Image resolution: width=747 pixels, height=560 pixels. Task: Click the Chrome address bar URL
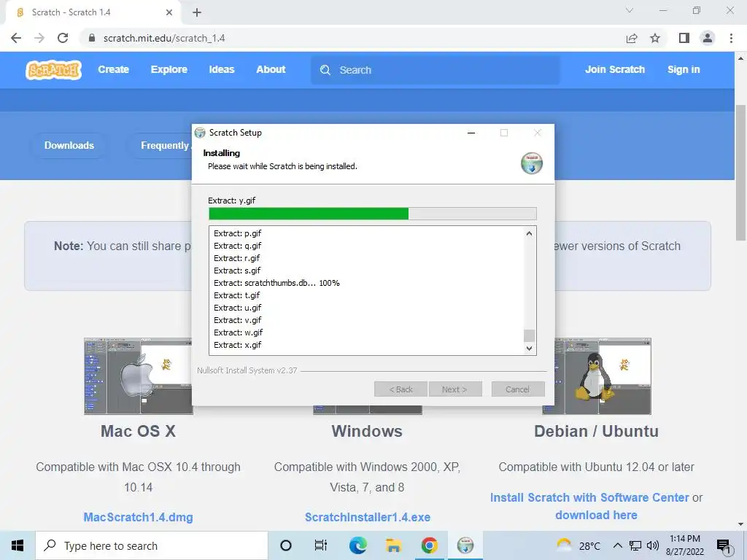(164, 38)
